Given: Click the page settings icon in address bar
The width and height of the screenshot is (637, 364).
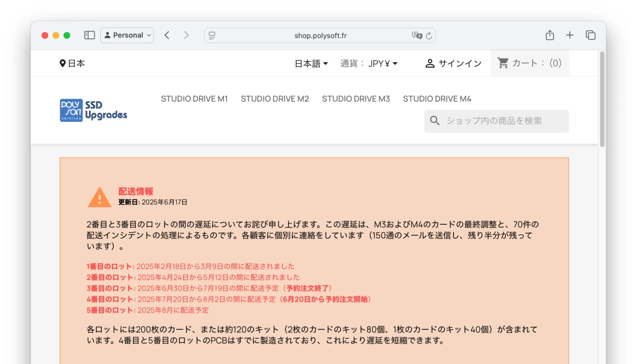Looking at the screenshot, I should click(212, 35).
